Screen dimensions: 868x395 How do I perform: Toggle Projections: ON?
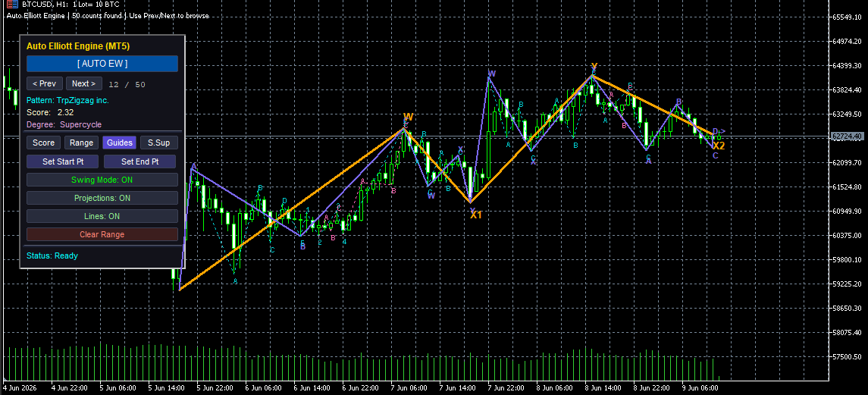click(102, 199)
